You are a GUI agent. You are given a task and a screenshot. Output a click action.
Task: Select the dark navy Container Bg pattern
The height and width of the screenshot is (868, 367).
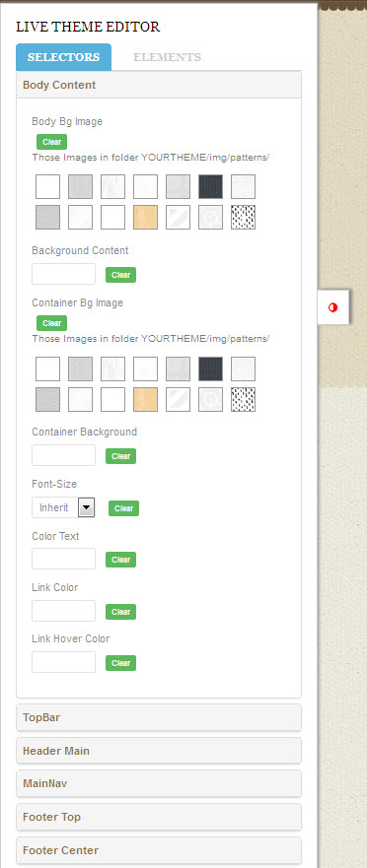pyautogui.click(x=211, y=368)
